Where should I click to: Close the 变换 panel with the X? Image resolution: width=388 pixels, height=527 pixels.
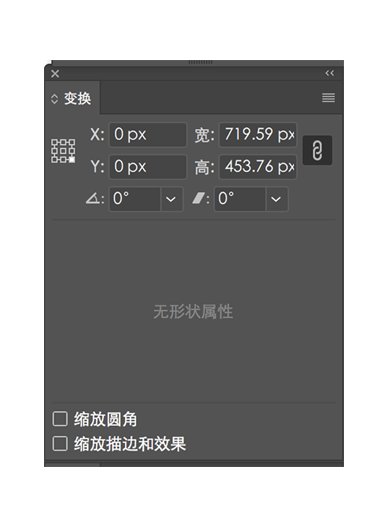pos(55,74)
